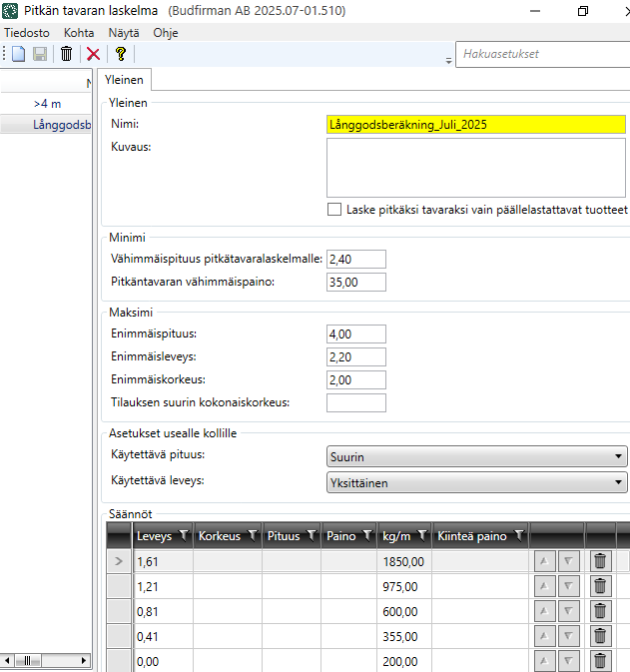Open the filter on the Leveys column
The width and height of the screenshot is (630, 672).
coord(183,536)
